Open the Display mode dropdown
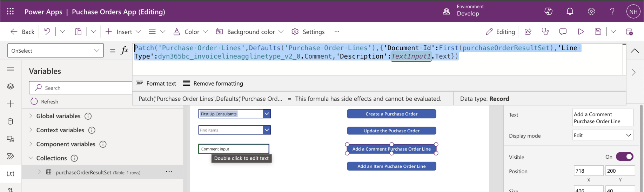The image size is (644, 192). pyautogui.click(x=602, y=135)
